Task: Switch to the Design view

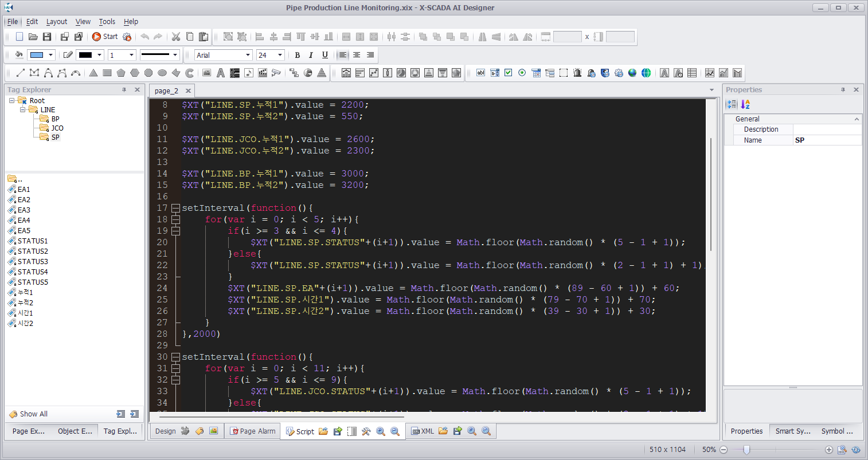Action: pos(165,431)
